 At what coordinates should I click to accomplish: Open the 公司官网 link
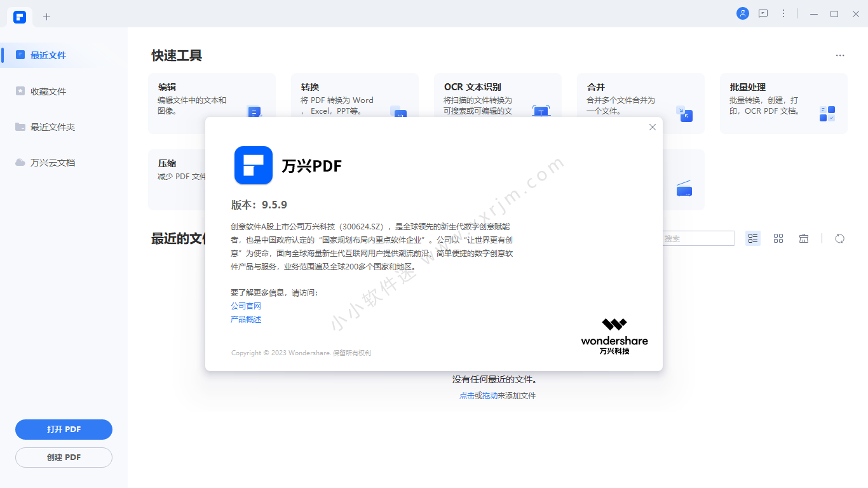point(246,306)
